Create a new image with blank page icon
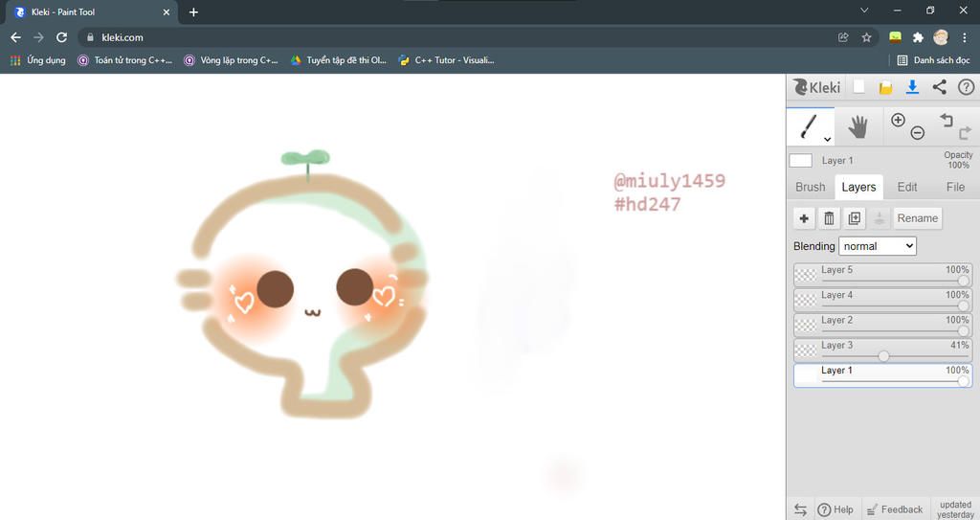 pyautogui.click(x=859, y=87)
